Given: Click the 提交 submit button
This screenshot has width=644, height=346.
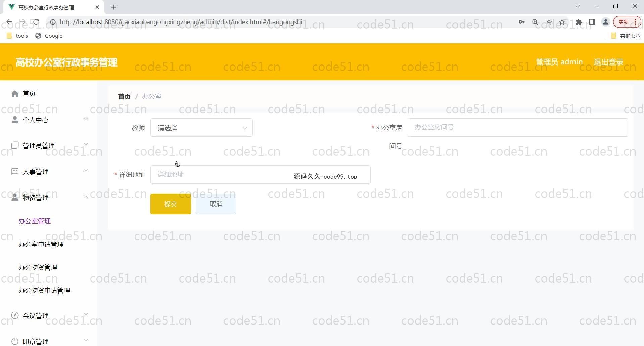Looking at the screenshot, I should coord(171,204).
